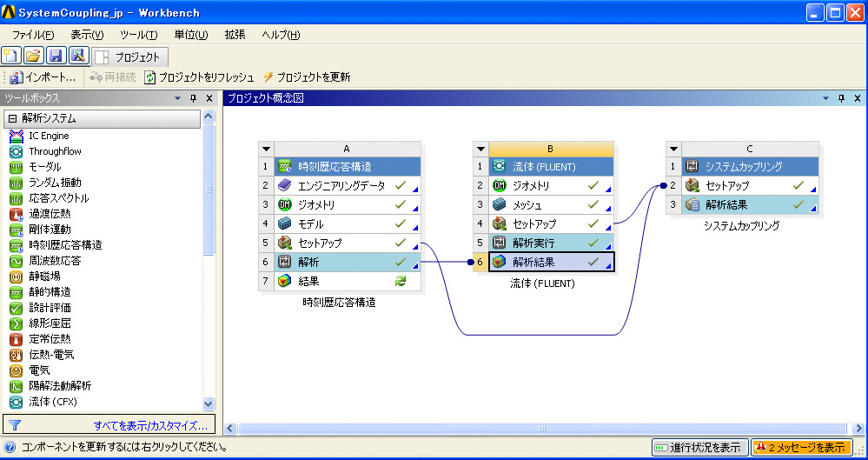
Task: Open system B header dropdown arrow
Action: pyautogui.click(x=481, y=149)
